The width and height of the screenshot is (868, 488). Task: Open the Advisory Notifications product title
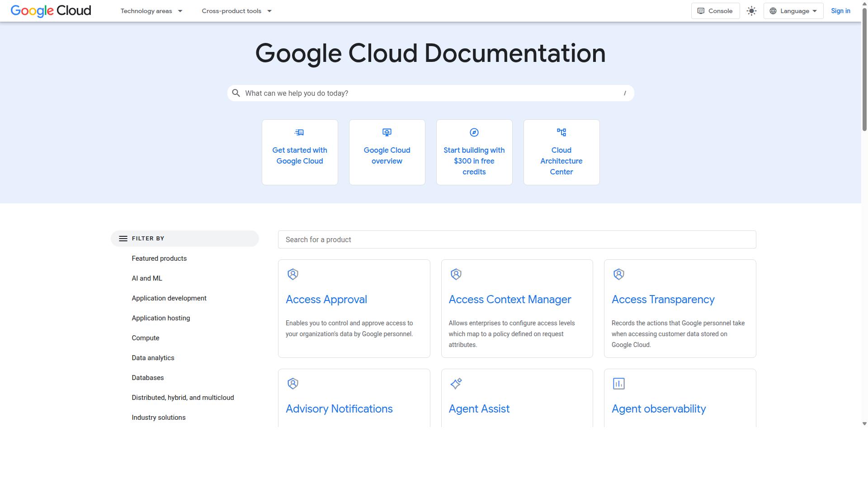[x=339, y=409]
